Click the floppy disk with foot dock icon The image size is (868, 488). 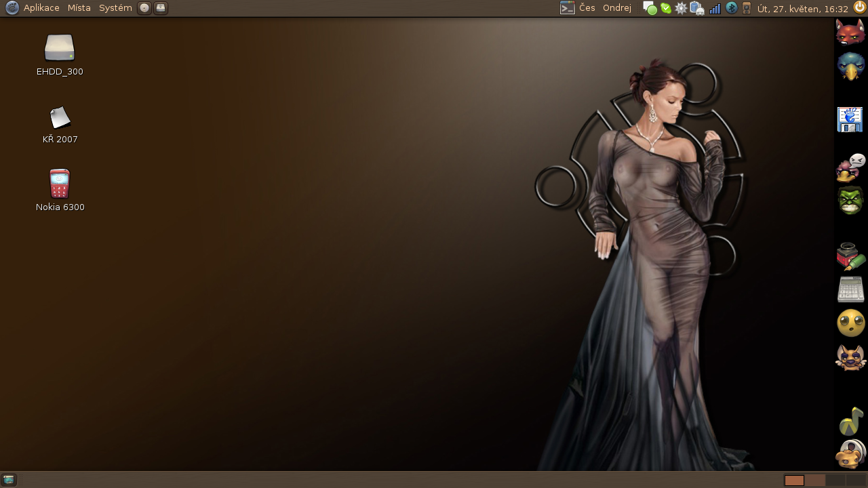(850, 119)
